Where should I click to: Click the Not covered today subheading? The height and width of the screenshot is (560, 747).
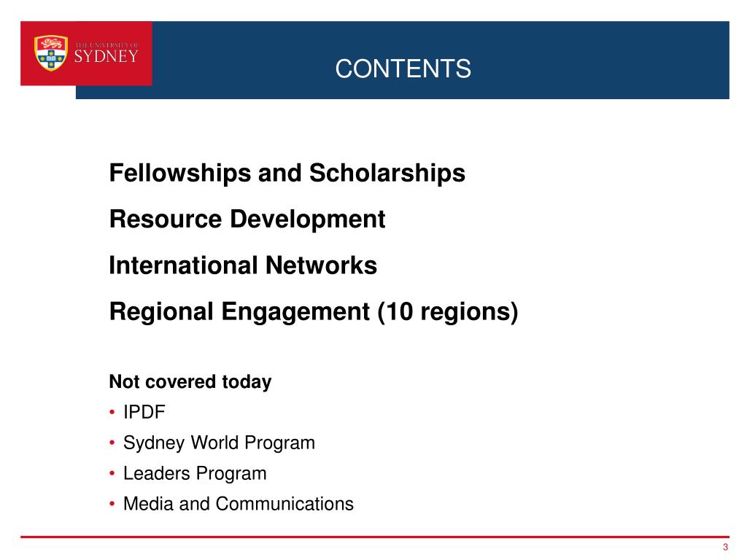pyautogui.click(x=190, y=382)
